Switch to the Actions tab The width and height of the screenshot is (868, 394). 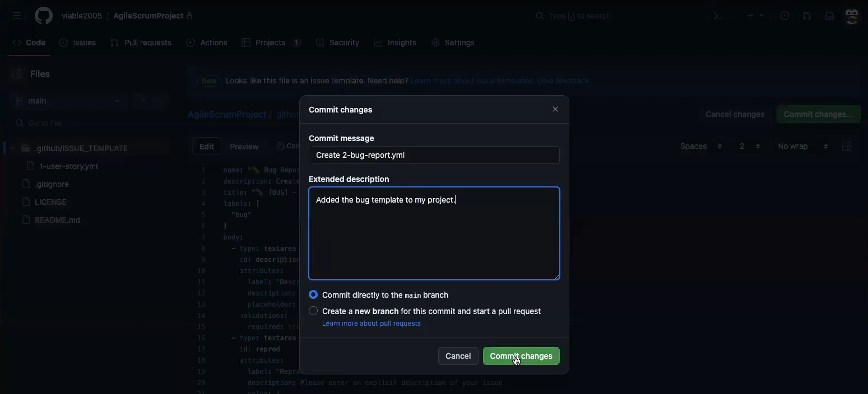coord(207,43)
